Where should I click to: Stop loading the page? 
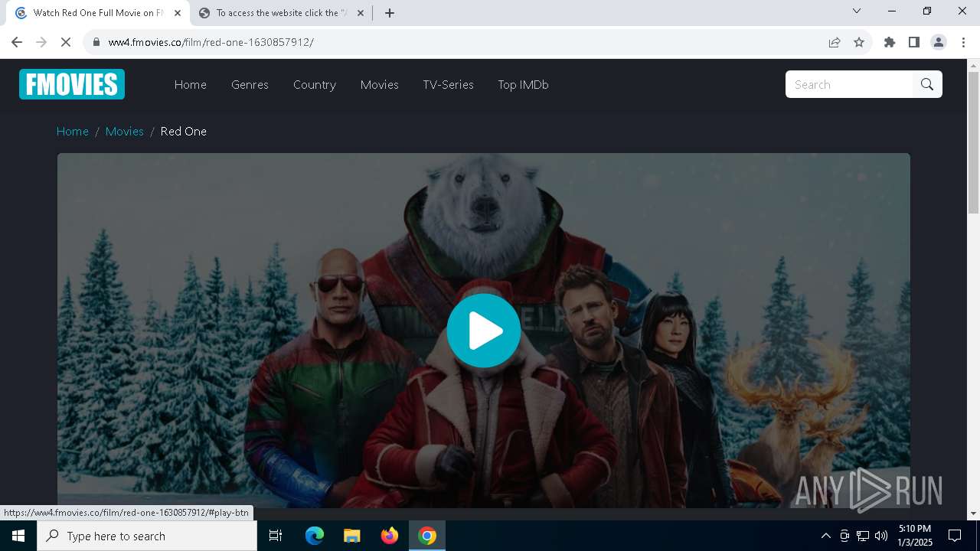66,42
